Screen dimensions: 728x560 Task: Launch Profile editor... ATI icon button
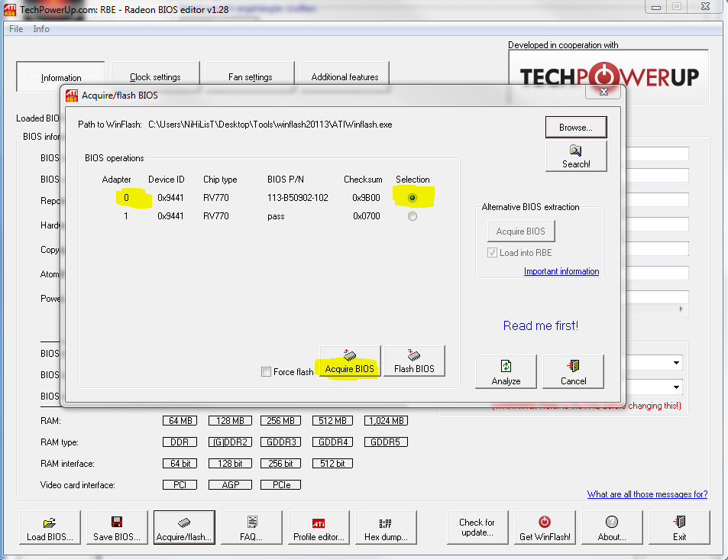click(319, 527)
